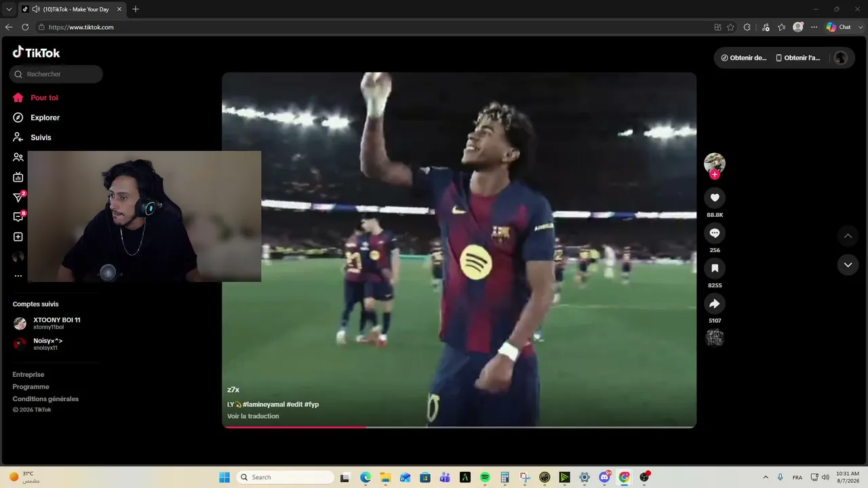The height and width of the screenshot is (488, 868).
Task: Open the LIVE icon in TikTok sidebar
Action: 18,178
